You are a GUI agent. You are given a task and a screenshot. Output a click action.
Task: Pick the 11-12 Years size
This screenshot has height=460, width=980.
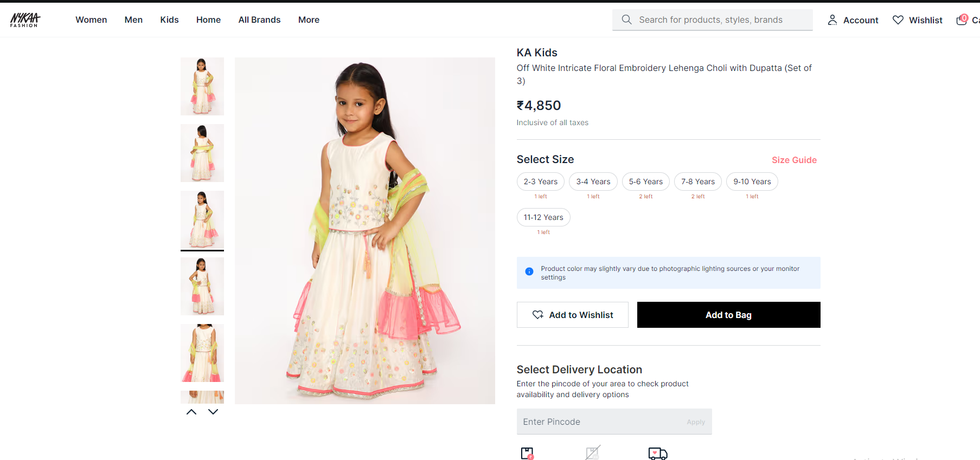pos(543,217)
